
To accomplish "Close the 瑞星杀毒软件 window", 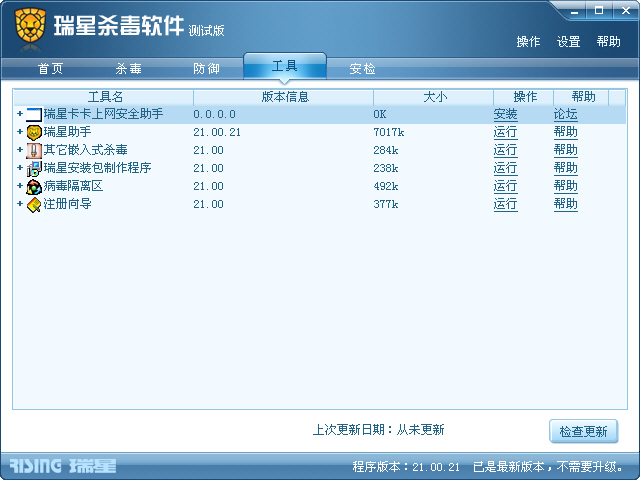I will pos(626,11).
